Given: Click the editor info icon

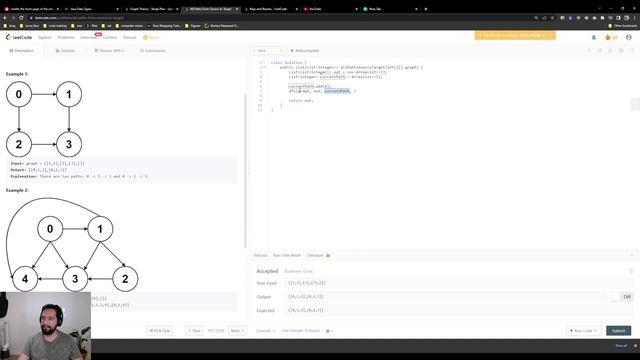Looking at the screenshot, I should [x=589, y=51].
